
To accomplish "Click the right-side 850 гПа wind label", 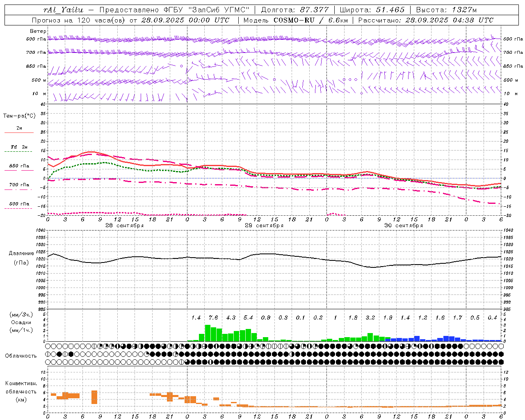I will [513, 66].
